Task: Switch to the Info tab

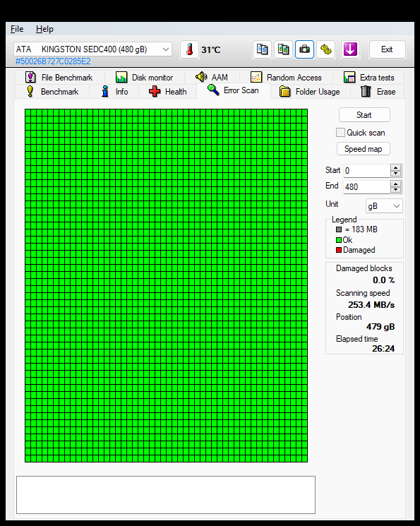Action: 114,92
